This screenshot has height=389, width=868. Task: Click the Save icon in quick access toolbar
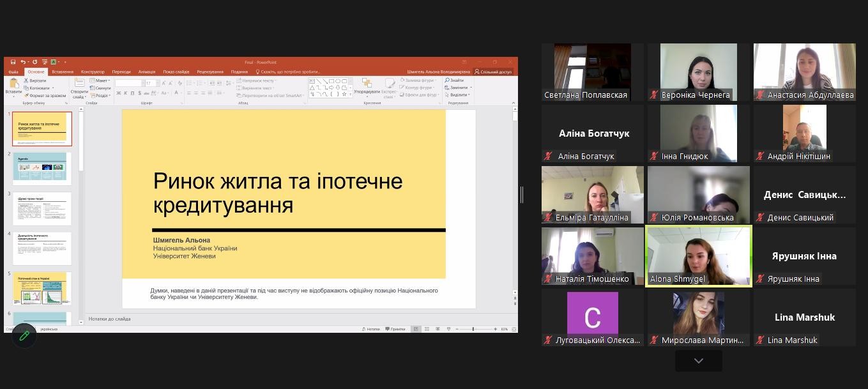point(14,62)
